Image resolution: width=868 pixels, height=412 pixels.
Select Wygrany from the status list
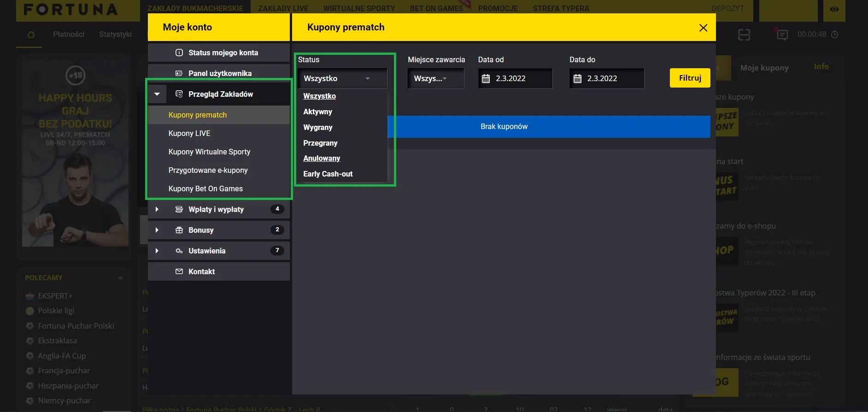[318, 127]
